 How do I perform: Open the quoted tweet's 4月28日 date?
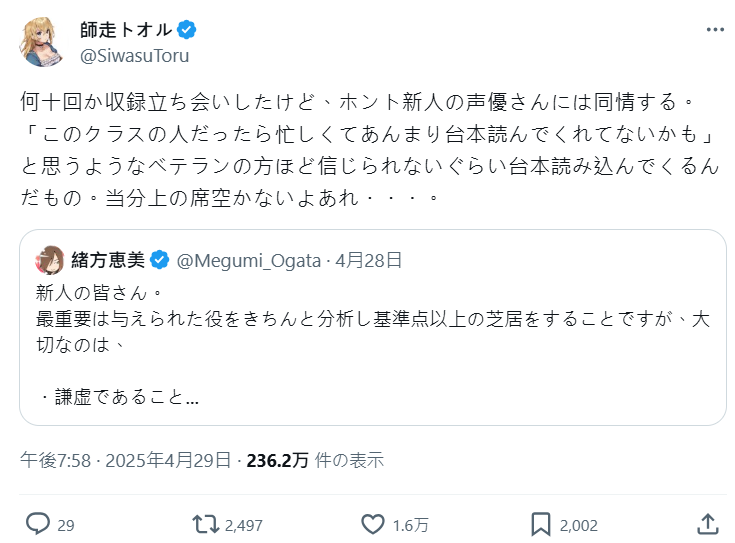click(x=369, y=261)
